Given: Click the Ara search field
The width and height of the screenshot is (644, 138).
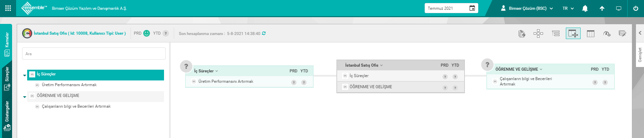Looking at the screenshot, I should pos(94,54).
